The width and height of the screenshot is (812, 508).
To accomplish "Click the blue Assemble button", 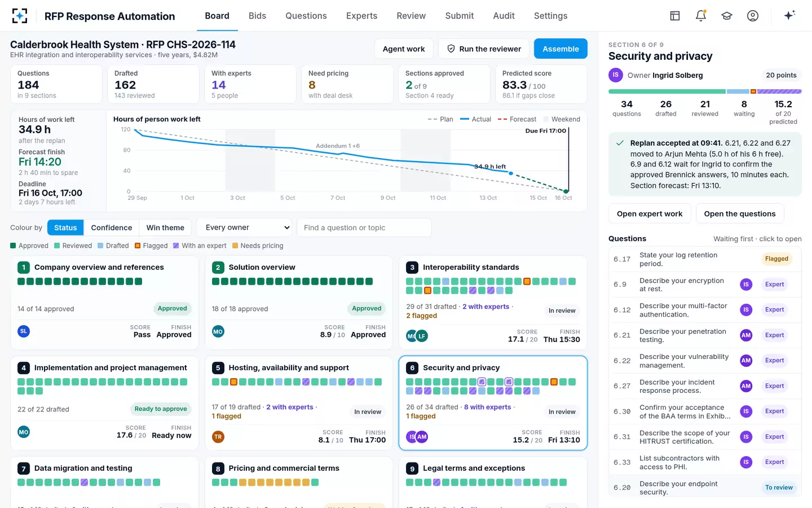I will click(x=561, y=49).
